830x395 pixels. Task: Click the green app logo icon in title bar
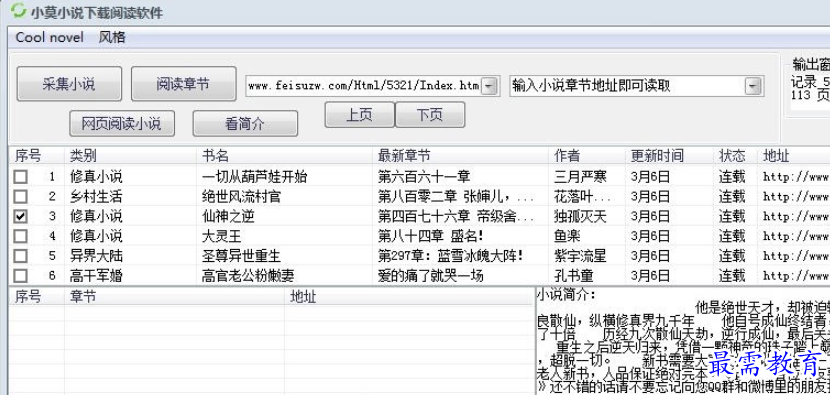coord(18,11)
